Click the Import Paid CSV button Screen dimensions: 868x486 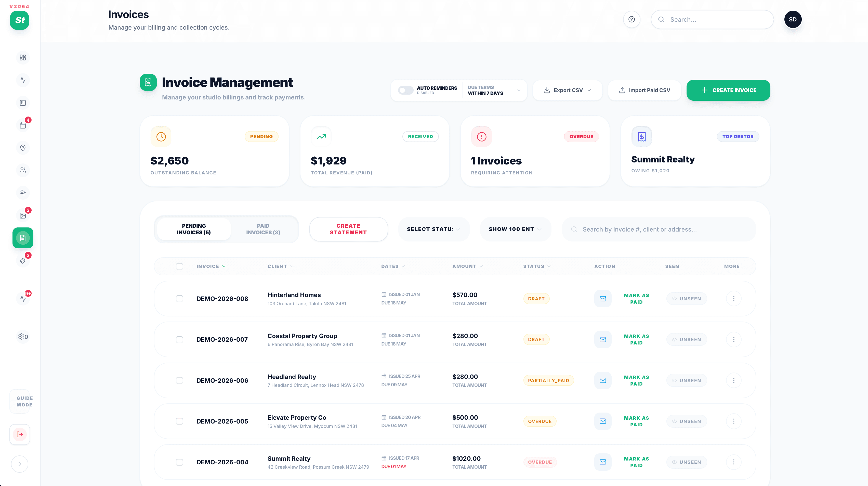coord(644,90)
